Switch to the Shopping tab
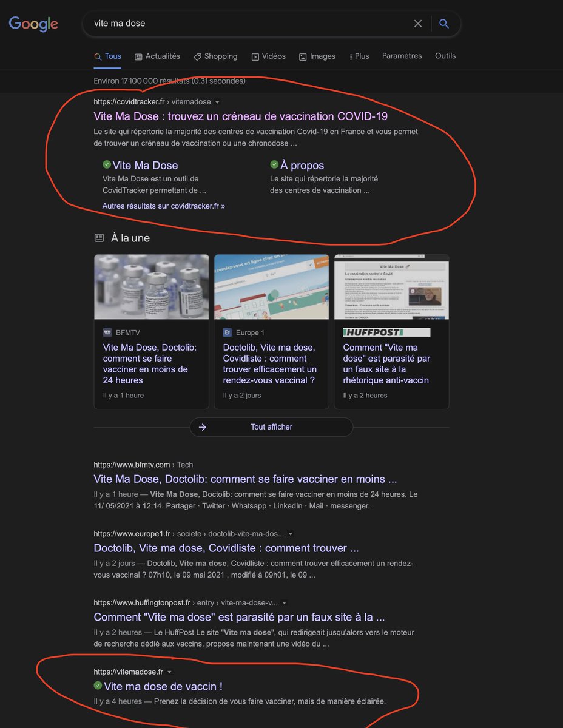Screen dimensions: 563x728 point(215,56)
